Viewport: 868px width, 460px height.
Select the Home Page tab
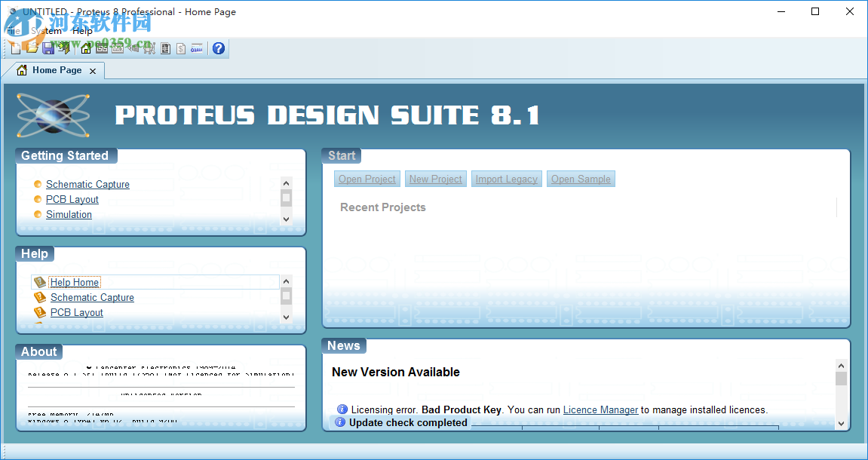[x=53, y=70]
